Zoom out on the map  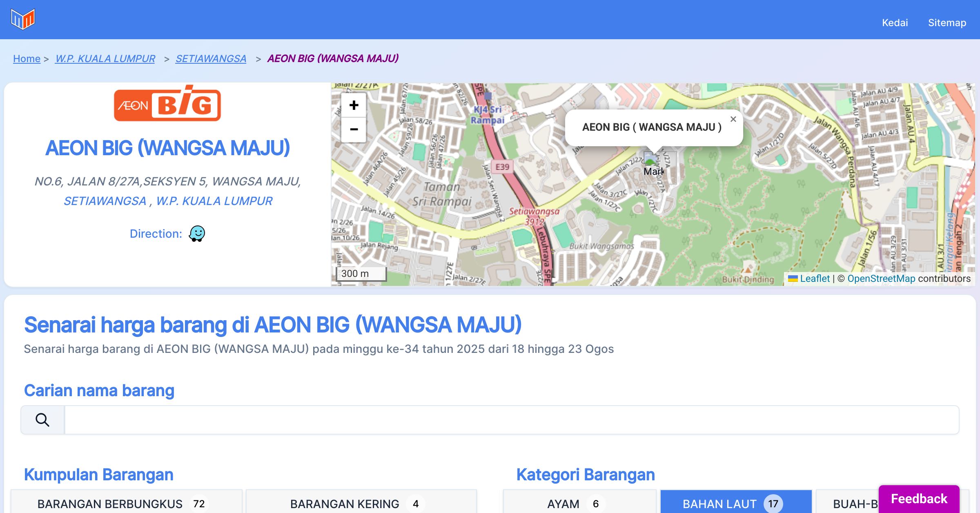click(x=354, y=130)
